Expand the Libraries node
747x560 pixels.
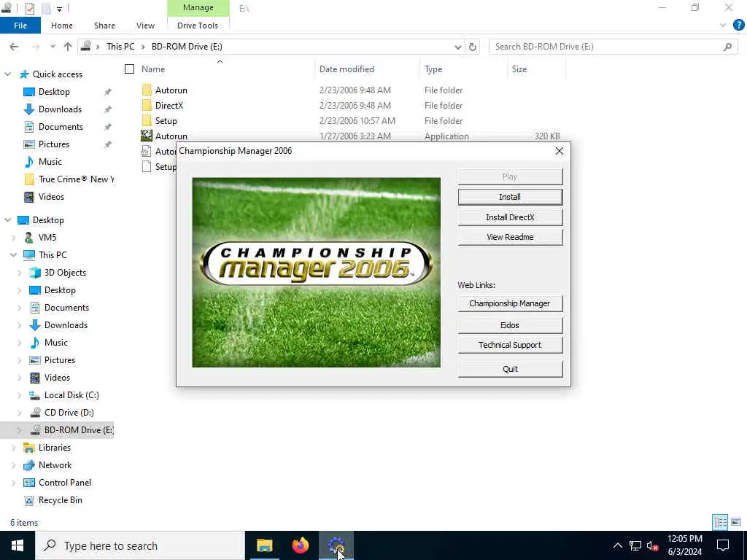[13, 448]
